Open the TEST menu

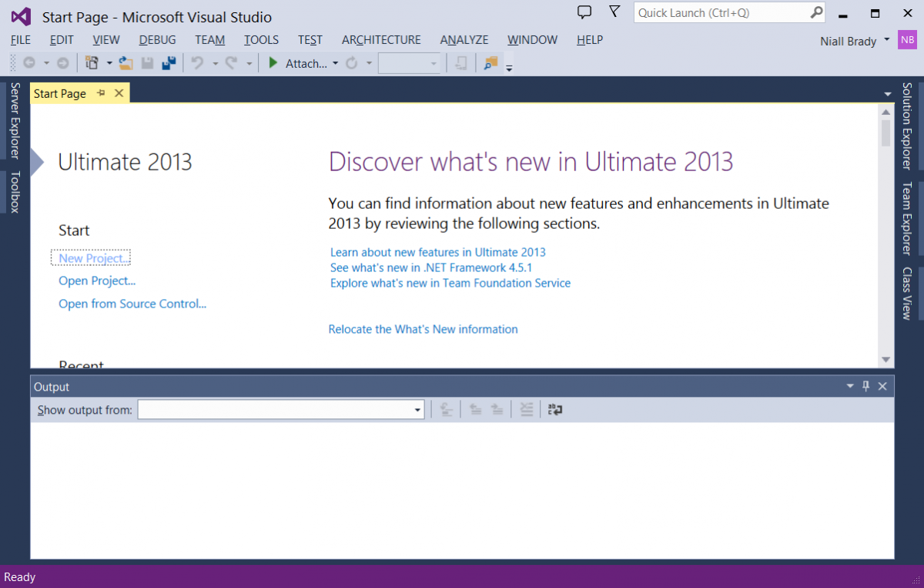pyautogui.click(x=310, y=39)
